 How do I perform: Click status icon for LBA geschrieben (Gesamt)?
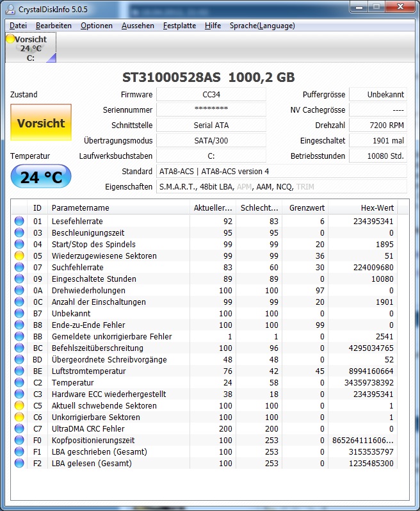19,451
